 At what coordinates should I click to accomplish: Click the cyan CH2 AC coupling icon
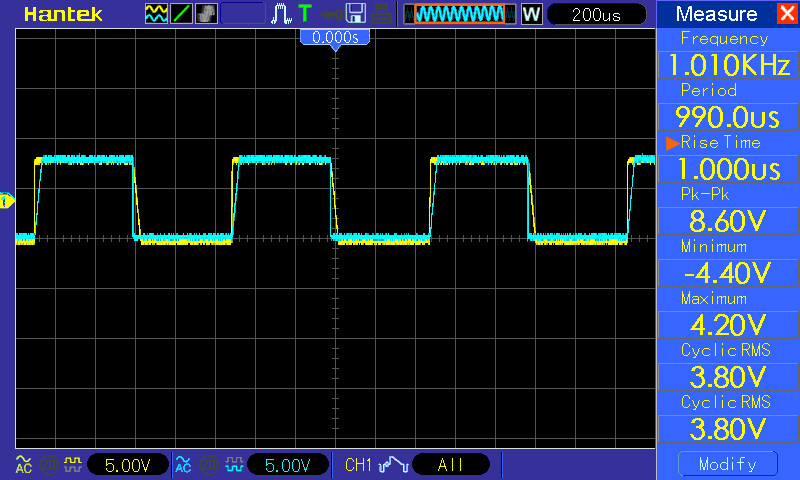[183, 465]
